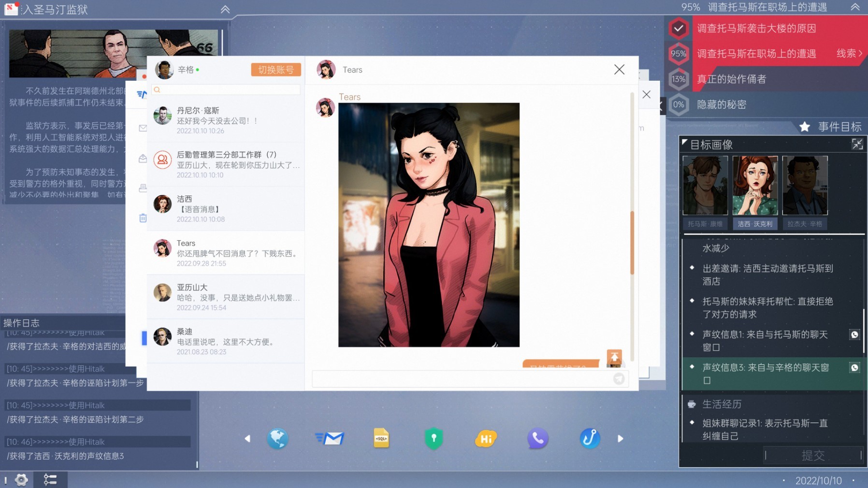Open the globe browser app in the dock
The height and width of the screenshot is (488, 868).
click(277, 439)
